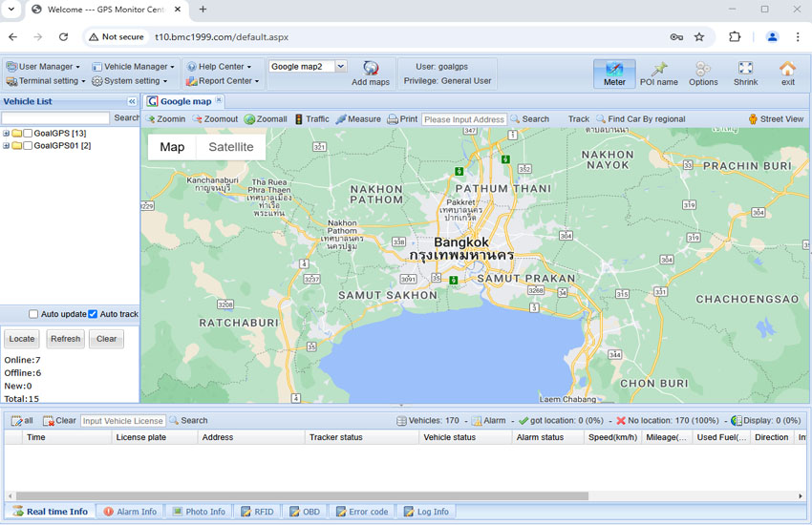Click the green vehicle marker near Samut Prakan
The image size is (812, 525).
click(x=454, y=280)
